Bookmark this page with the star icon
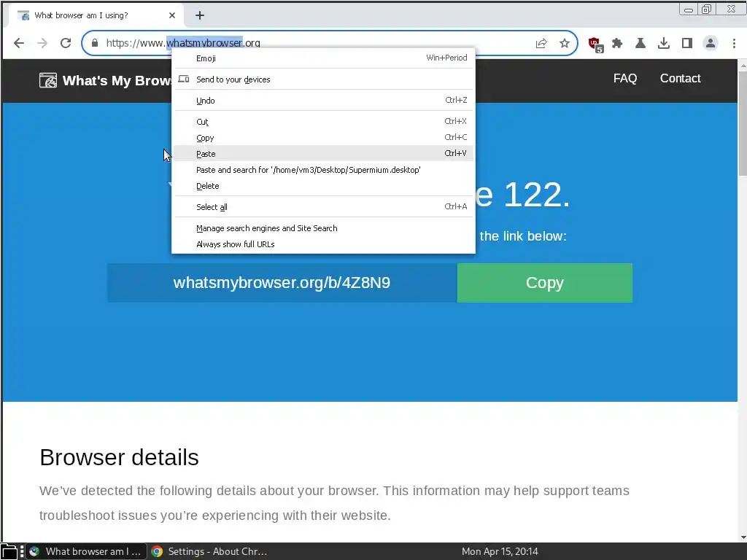Viewport: 747px width, 560px height. coord(565,43)
